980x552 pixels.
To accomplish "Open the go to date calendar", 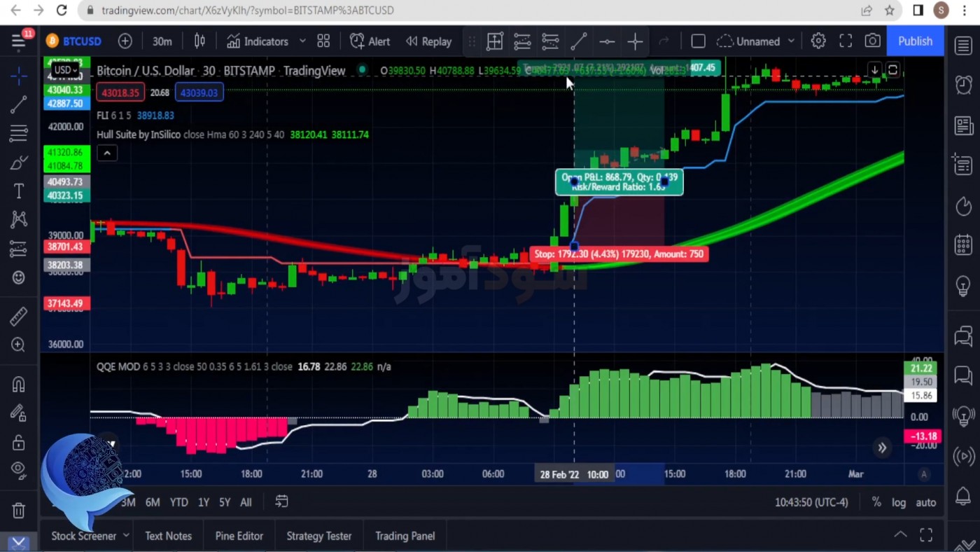I will [x=281, y=502].
